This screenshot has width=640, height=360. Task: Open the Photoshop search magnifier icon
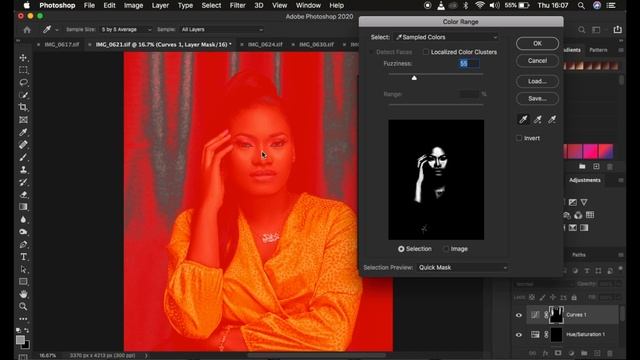click(582, 29)
